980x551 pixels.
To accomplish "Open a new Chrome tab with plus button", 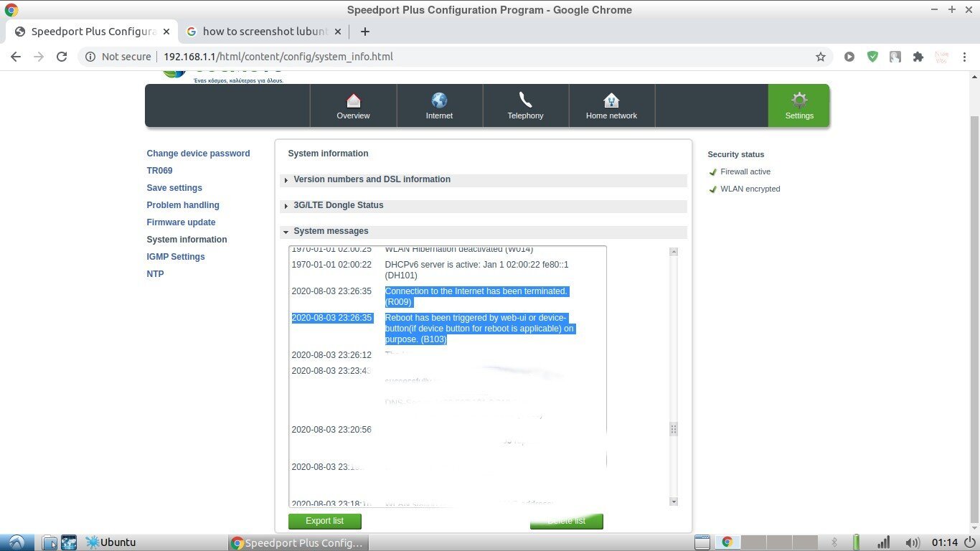I will pyautogui.click(x=365, y=32).
